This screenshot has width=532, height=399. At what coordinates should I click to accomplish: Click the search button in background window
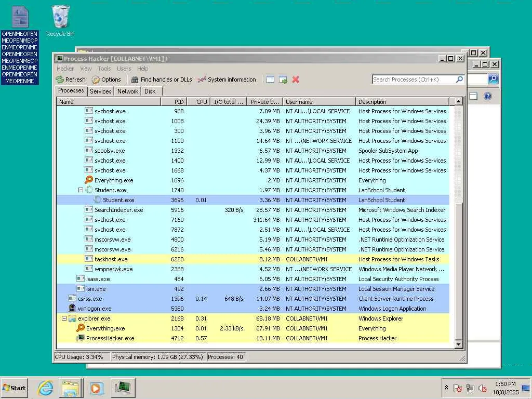click(x=493, y=79)
